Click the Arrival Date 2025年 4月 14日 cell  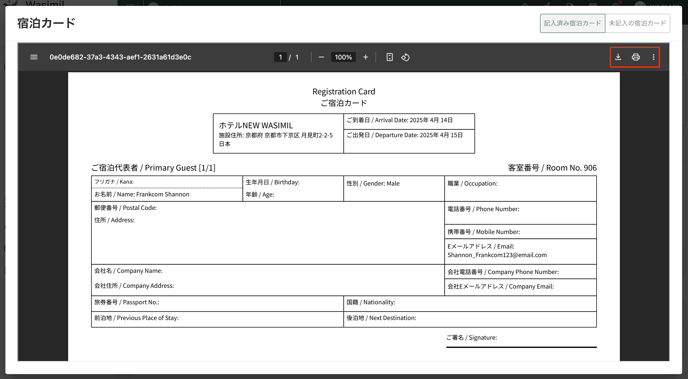pos(409,121)
